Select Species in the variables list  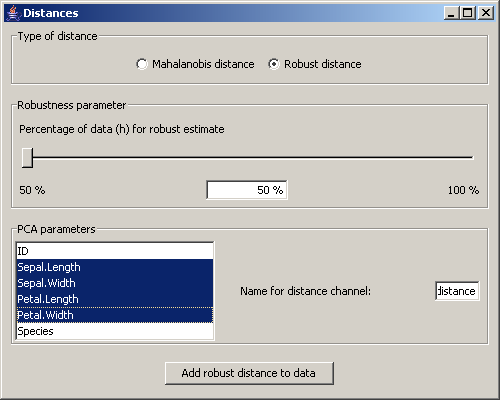click(x=115, y=331)
